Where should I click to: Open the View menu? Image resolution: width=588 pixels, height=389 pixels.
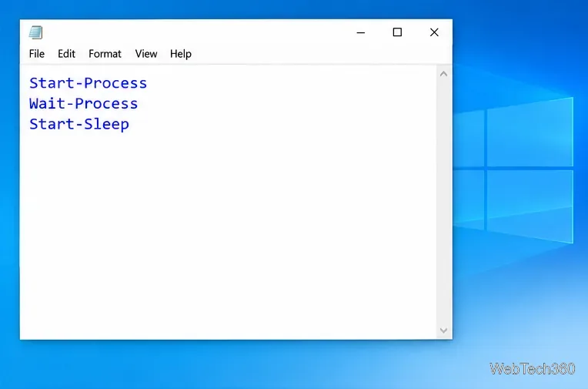(x=146, y=54)
